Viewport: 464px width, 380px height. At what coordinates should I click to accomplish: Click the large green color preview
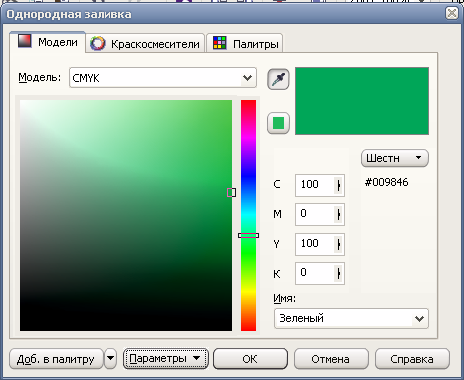pyautogui.click(x=362, y=101)
